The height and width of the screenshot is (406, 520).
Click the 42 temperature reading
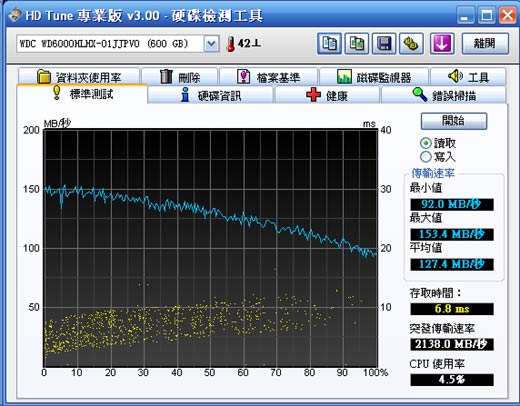[x=249, y=43]
